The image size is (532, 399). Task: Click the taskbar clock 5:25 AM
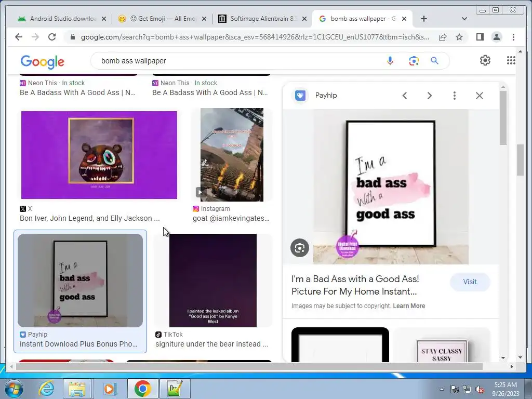[x=506, y=385]
